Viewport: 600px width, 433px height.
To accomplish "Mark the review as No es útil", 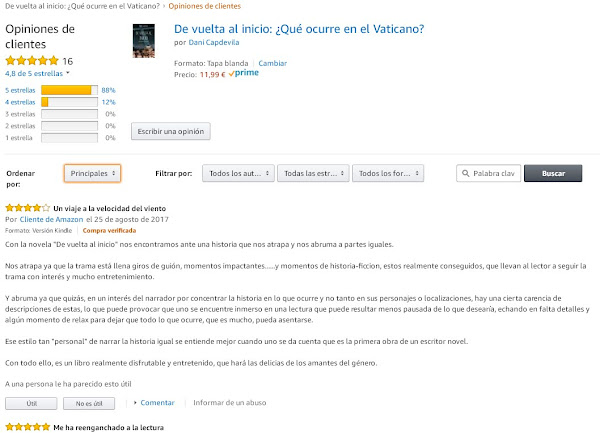I will point(89,403).
